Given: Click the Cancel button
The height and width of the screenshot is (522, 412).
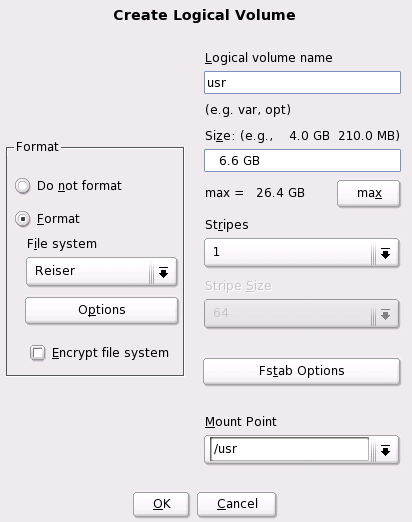Looking at the screenshot, I should click(x=237, y=504).
